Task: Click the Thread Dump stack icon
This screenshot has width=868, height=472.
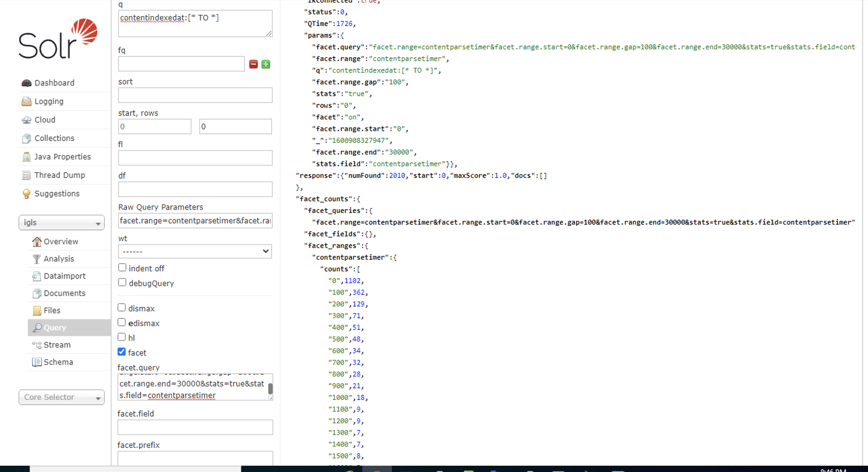Action: (26, 175)
